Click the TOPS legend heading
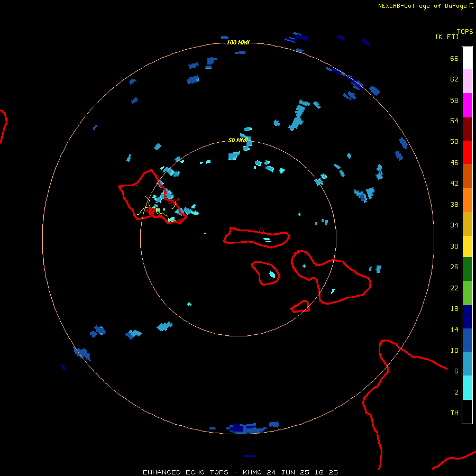This screenshot has width=476, height=476. (465, 32)
